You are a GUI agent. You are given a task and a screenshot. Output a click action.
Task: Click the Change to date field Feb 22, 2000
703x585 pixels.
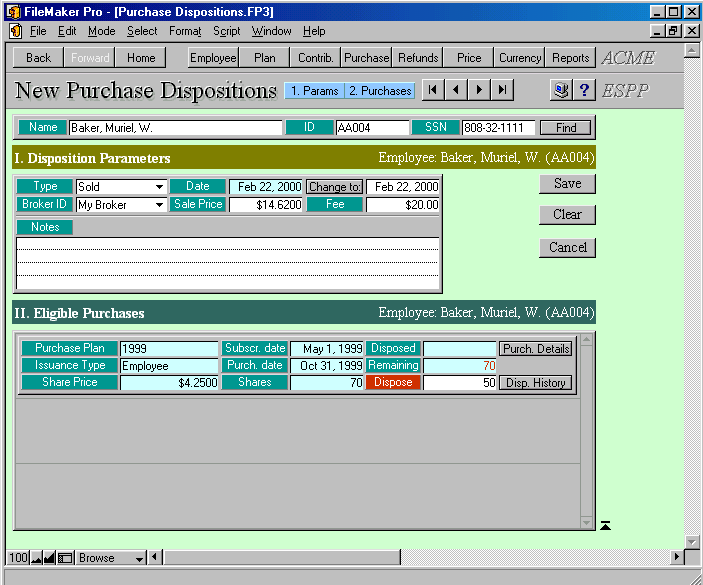point(403,186)
